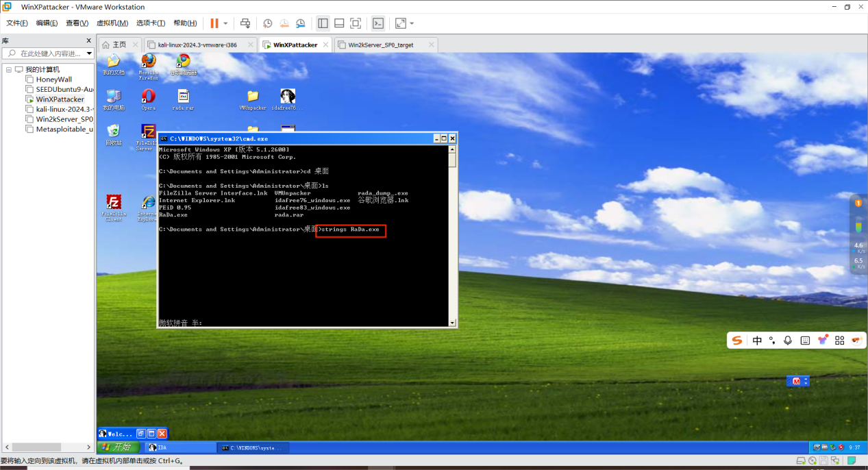Open the 文件(F) menu
The width and height of the screenshot is (868, 470).
click(x=17, y=23)
